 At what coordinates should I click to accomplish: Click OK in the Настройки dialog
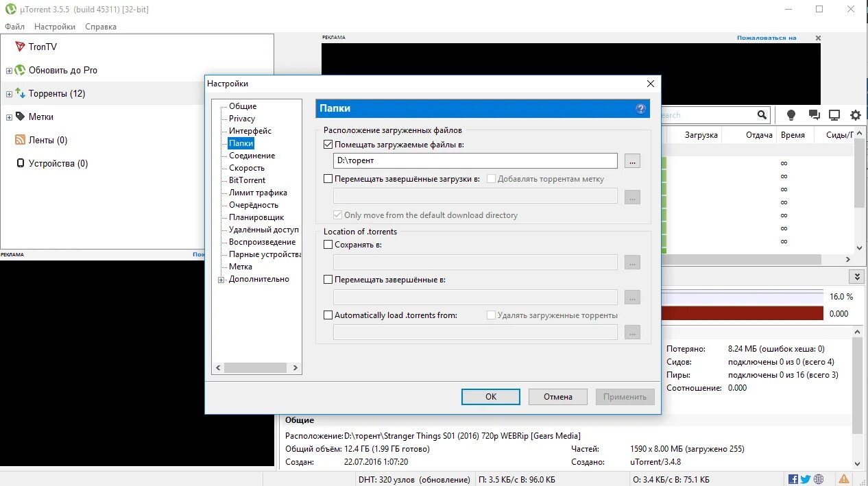tap(491, 396)
